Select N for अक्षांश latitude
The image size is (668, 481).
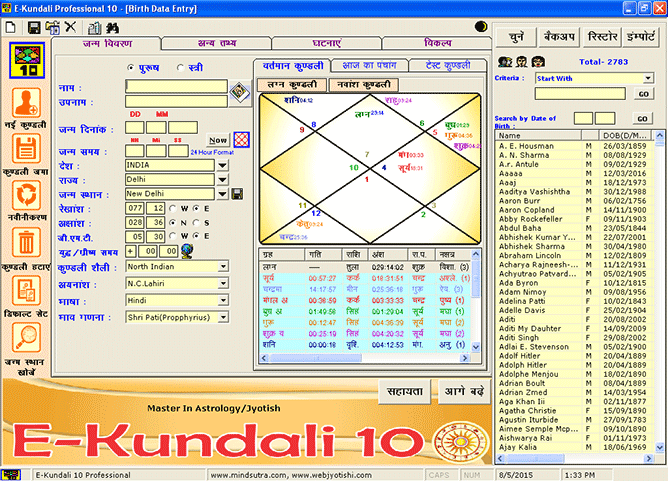tap(173, 223)
